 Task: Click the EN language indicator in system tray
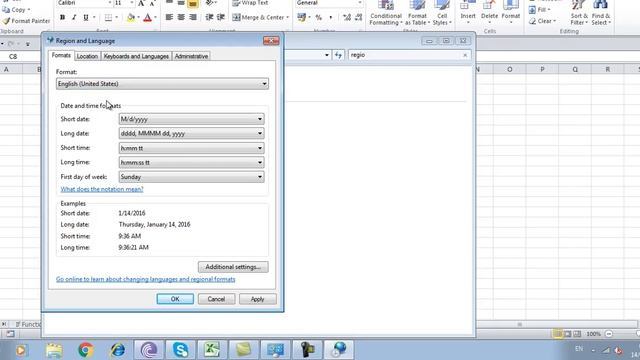point(579,349)
